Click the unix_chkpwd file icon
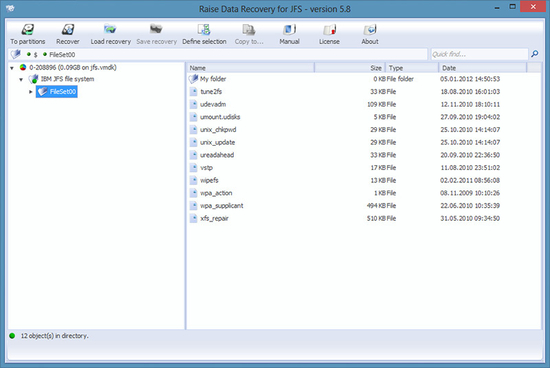The height and width of the screenshot is (368, 550). pos(193,129)
